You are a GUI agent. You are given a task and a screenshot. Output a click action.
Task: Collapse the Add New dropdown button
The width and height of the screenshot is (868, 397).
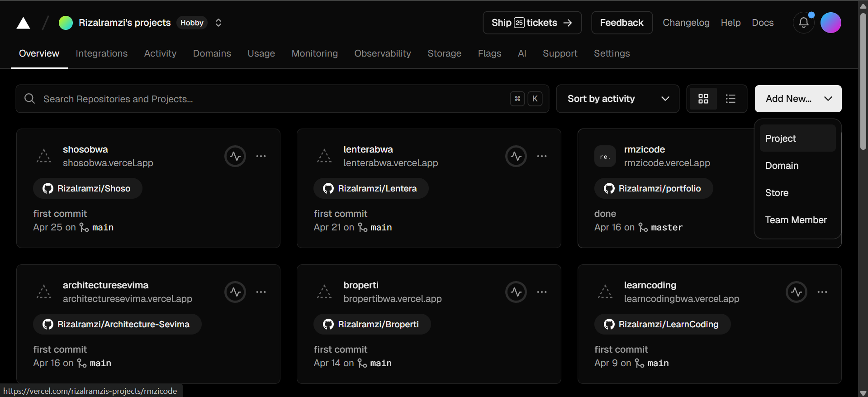798,99
